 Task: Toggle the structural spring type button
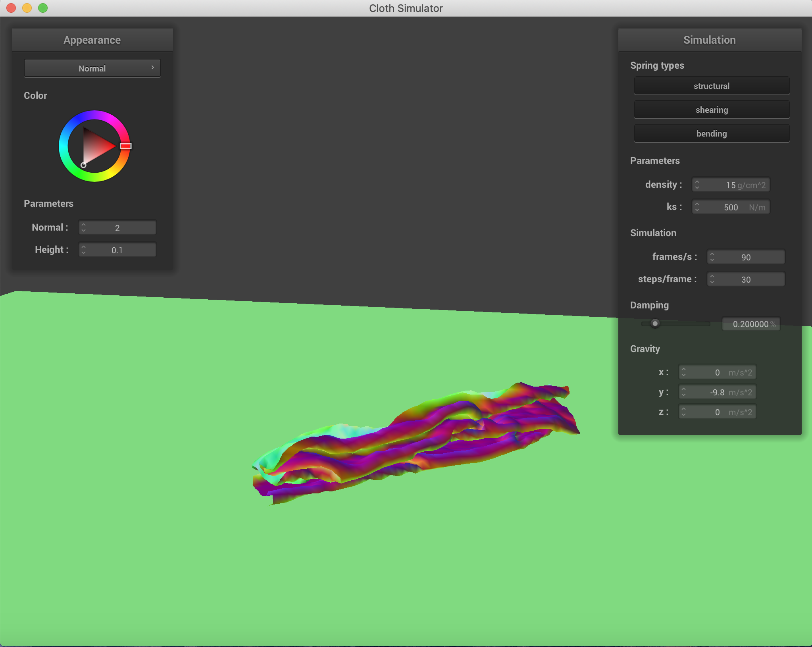711,86
